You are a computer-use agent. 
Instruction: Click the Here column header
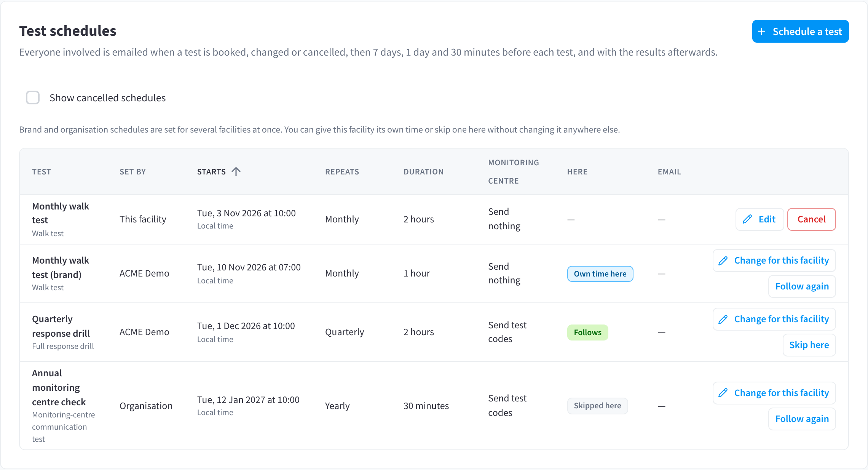pos(577,172)
